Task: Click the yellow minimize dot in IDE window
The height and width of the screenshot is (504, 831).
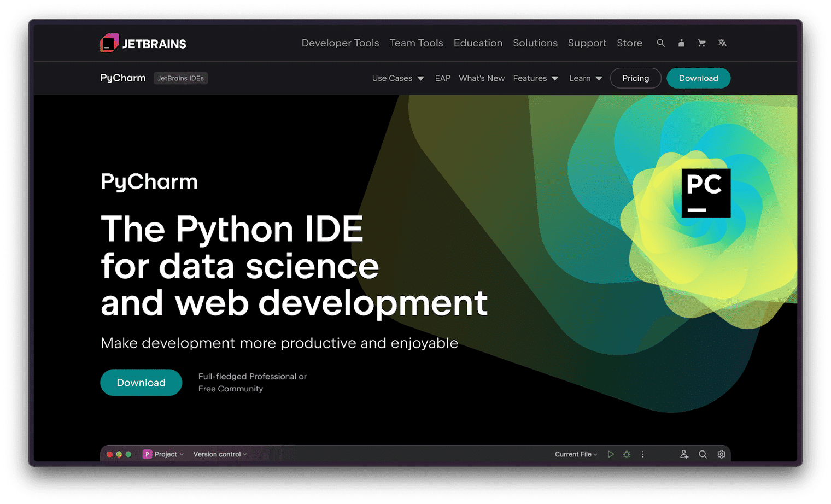Action: (x=119, y=454)
